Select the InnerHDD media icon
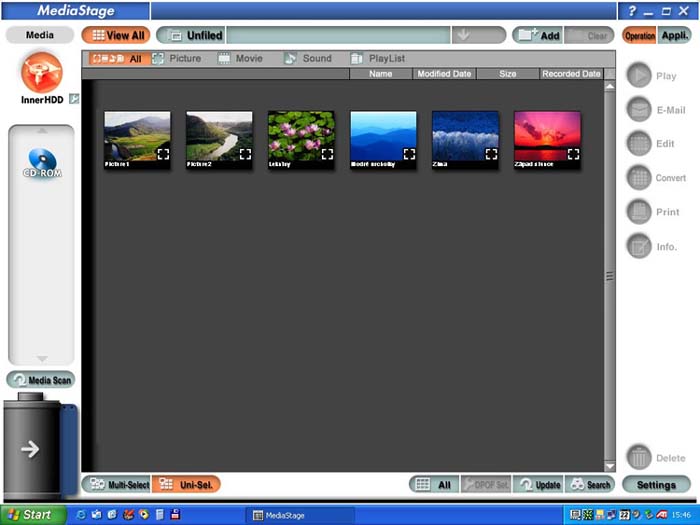The image size is (700, 525). pyautogui.click(x=41, y=73)
